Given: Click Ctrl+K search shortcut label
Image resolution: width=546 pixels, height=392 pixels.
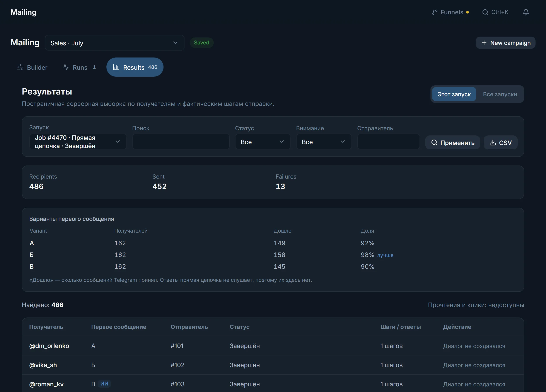Looking at the screenshot, I should point(500,12).
